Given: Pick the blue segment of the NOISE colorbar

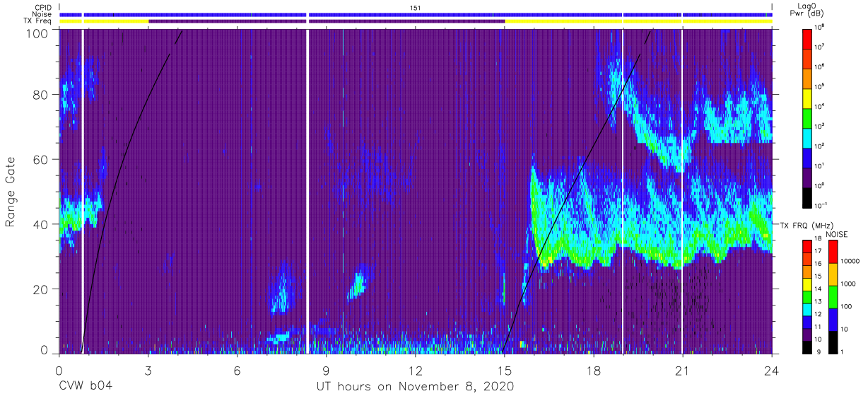Looking at the screenshot, I should coord(832,319).
